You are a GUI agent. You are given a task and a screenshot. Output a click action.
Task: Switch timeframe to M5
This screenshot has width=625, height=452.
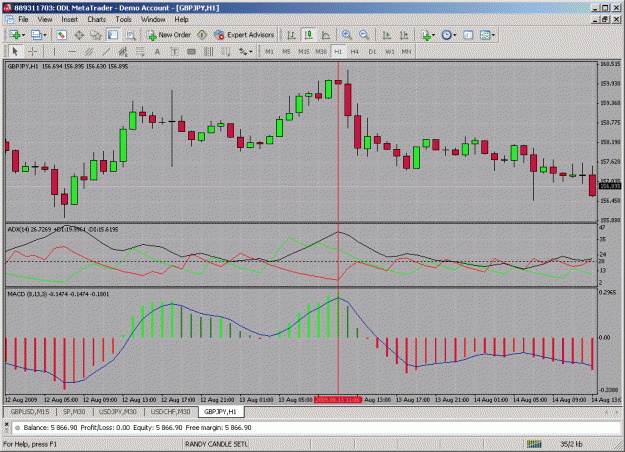click(x=286, y=51)
